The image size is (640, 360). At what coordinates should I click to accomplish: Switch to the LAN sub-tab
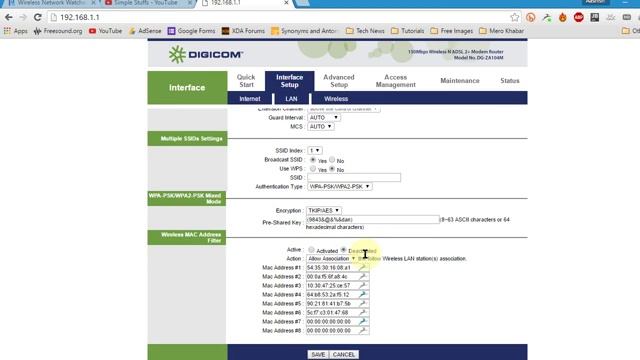[291, 99]
